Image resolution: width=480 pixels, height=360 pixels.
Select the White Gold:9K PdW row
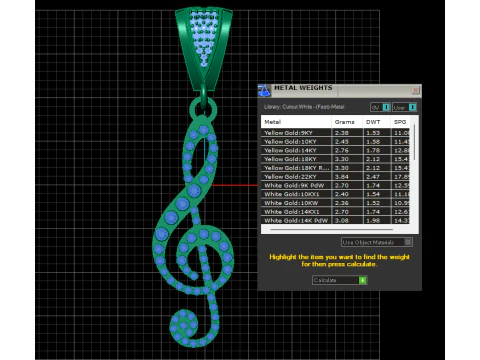click(x=335, y=185)
